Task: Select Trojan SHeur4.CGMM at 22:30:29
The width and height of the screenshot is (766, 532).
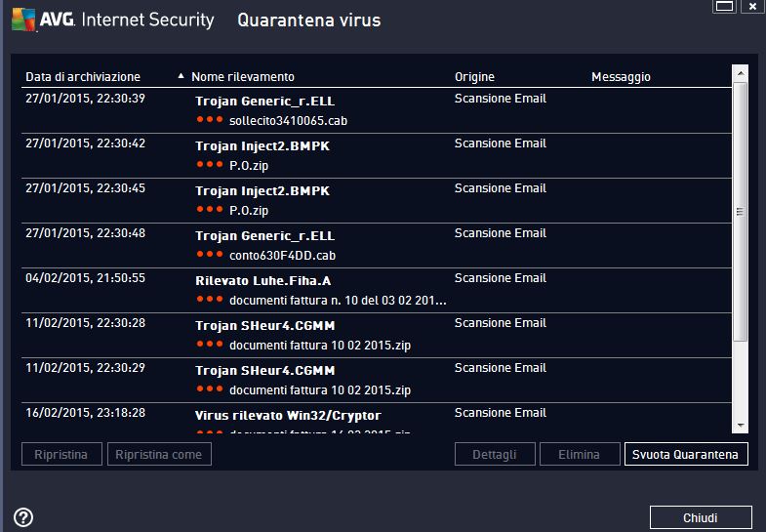Action: click(x=264, y=371)
